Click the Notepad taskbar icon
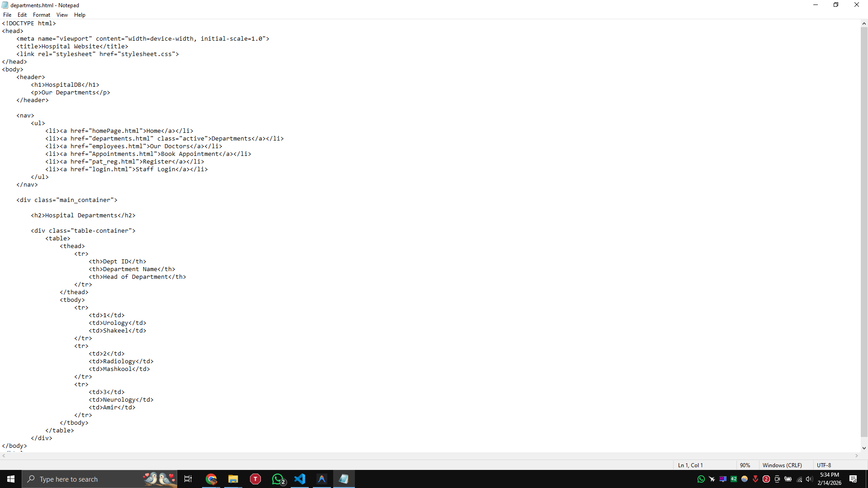The image size is (868, 488). (344, 479)
